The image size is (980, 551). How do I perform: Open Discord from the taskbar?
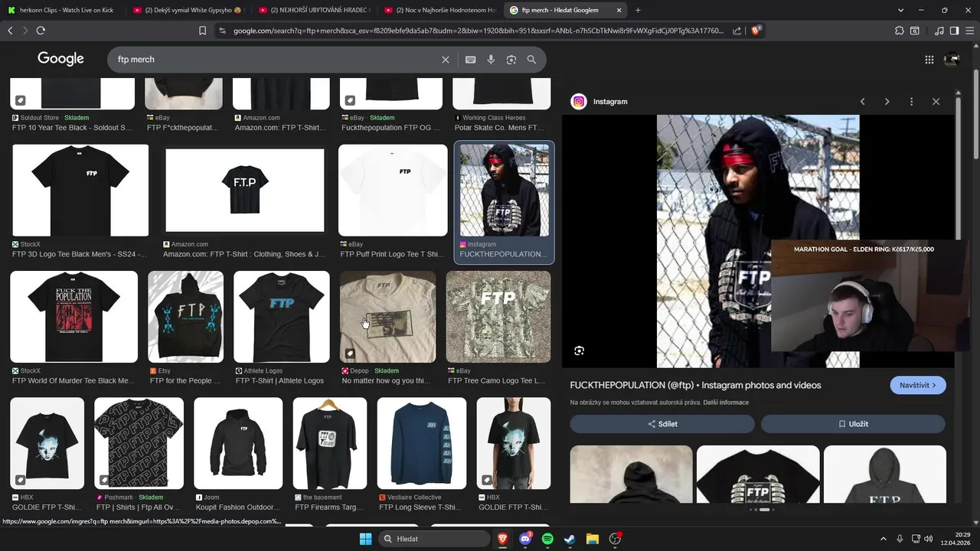525,539
